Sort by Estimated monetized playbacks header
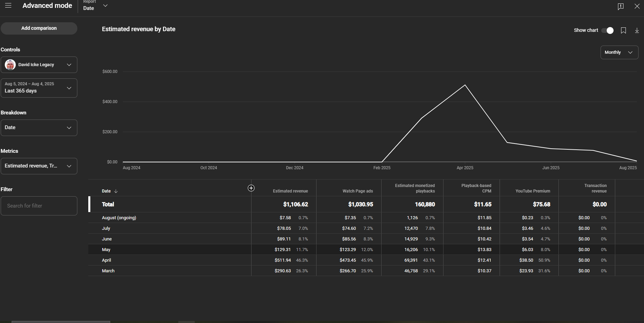Image resolution: width=644 pixels, height=323 pixels. point(415,188)
